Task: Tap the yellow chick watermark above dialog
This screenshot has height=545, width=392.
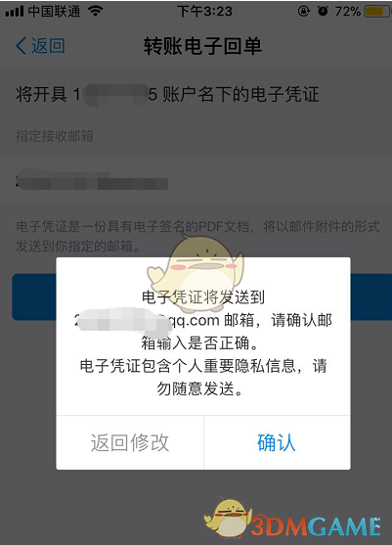Action: [196, 267]
